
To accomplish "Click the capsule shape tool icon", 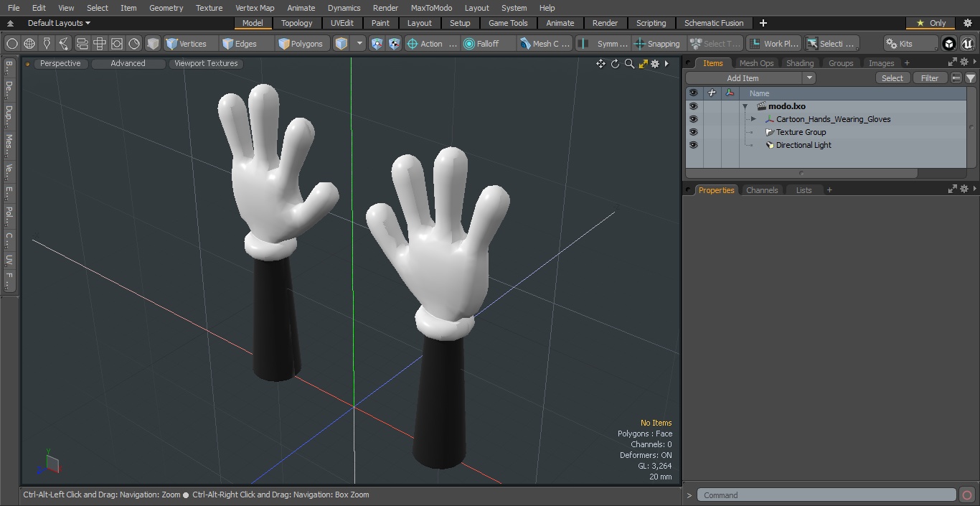I will click(x=83, y=44).
